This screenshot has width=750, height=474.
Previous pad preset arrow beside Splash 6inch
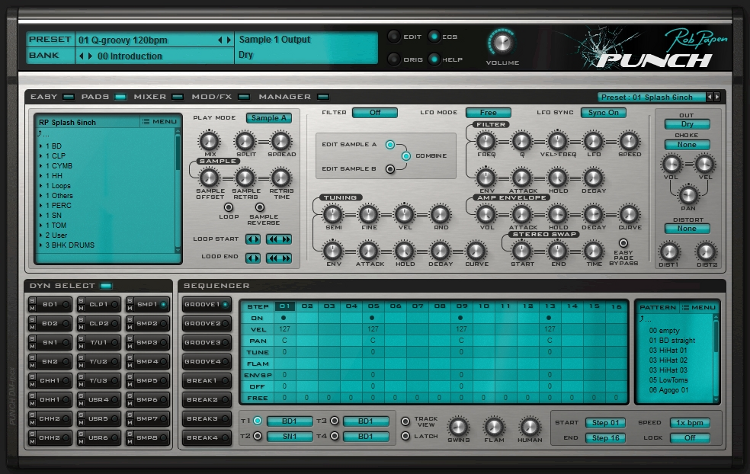click(710, 97)
